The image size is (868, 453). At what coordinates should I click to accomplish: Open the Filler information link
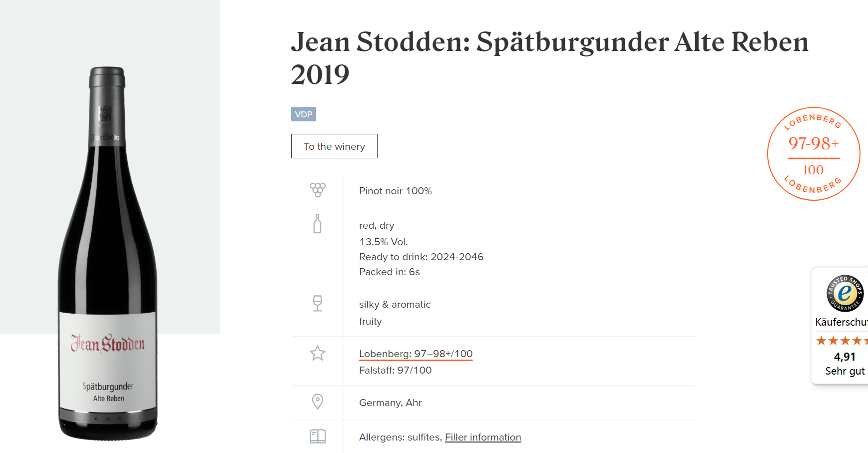pos(483,437)
